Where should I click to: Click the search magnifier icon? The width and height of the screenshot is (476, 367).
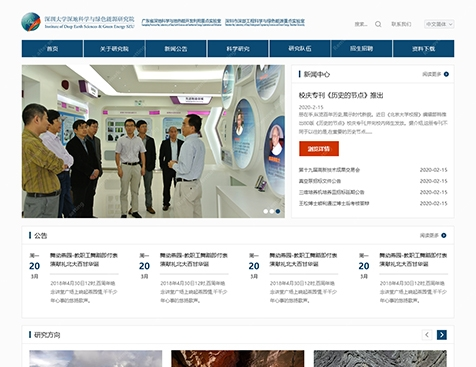[x=378, y=24]
